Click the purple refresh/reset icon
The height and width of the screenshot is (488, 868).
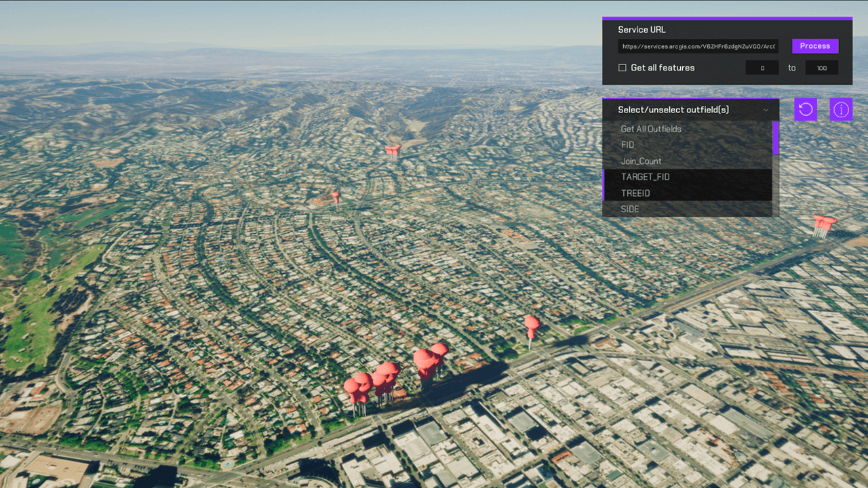806,109
